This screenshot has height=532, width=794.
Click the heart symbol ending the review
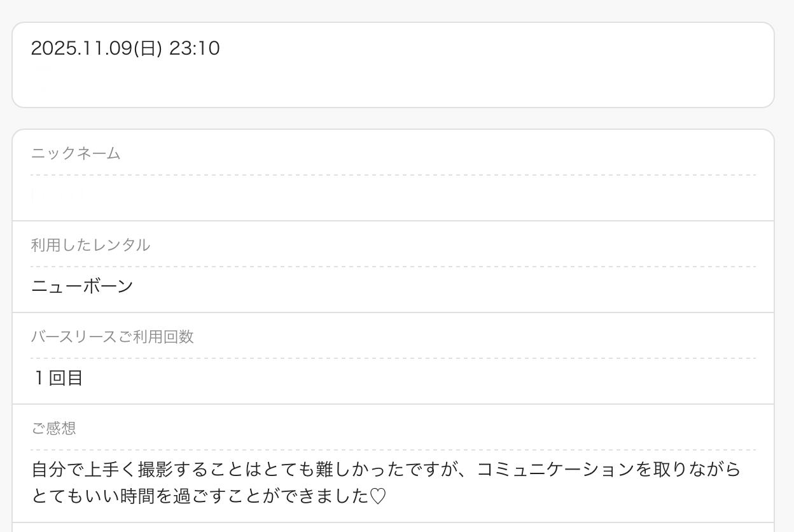tap(378, 496)
